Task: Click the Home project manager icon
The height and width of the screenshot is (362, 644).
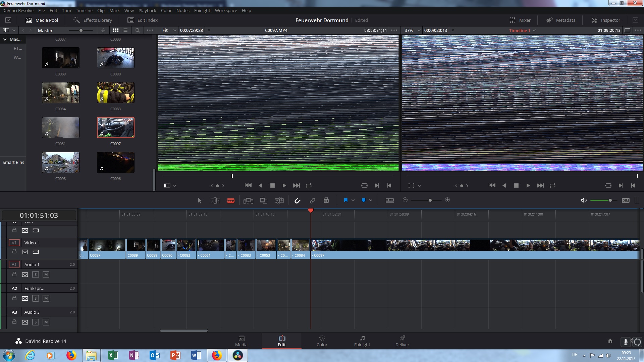Action: (610, 341)
